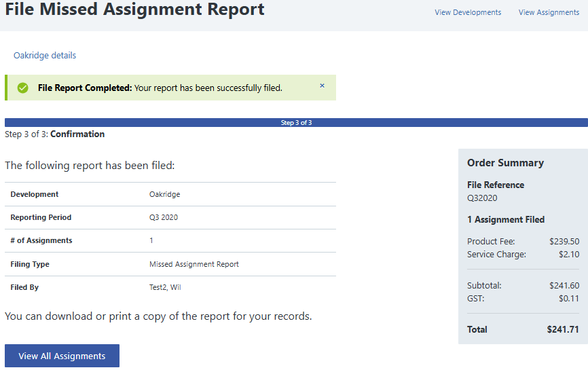
Task: Go to View Assignments in header
Action: pyautogui.click(x=549, y=12)
